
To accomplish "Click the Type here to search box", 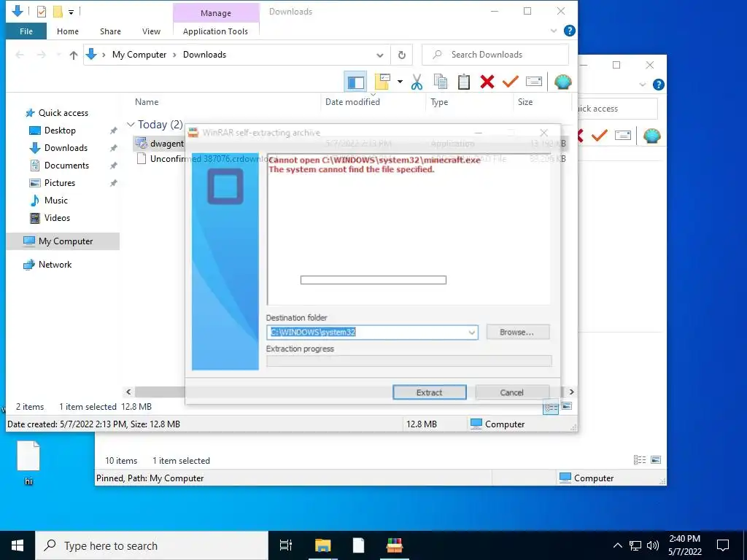I will click(152, 545).
